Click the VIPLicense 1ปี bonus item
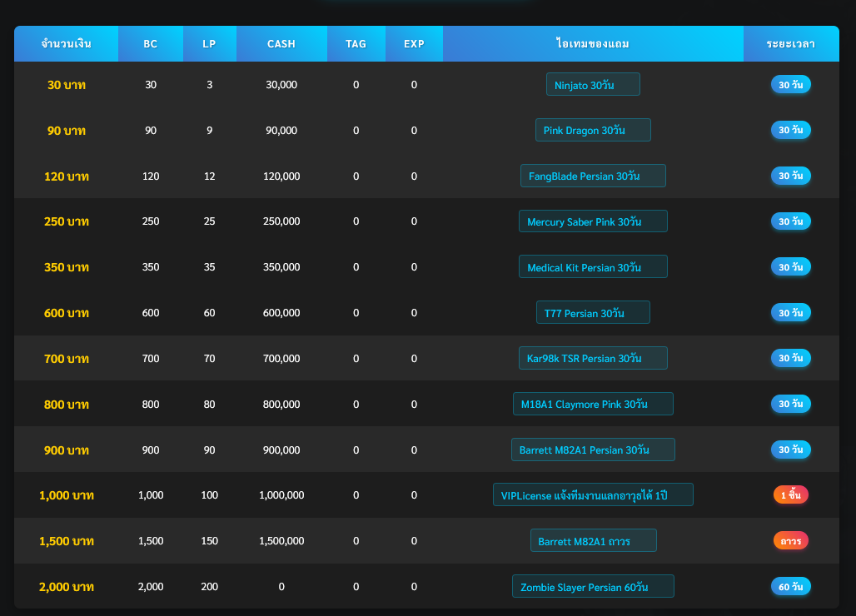856x616 pixels. point(593,495)
